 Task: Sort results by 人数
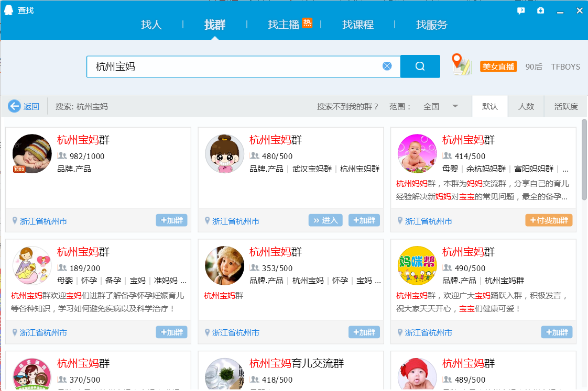click(x=526, y=106)
